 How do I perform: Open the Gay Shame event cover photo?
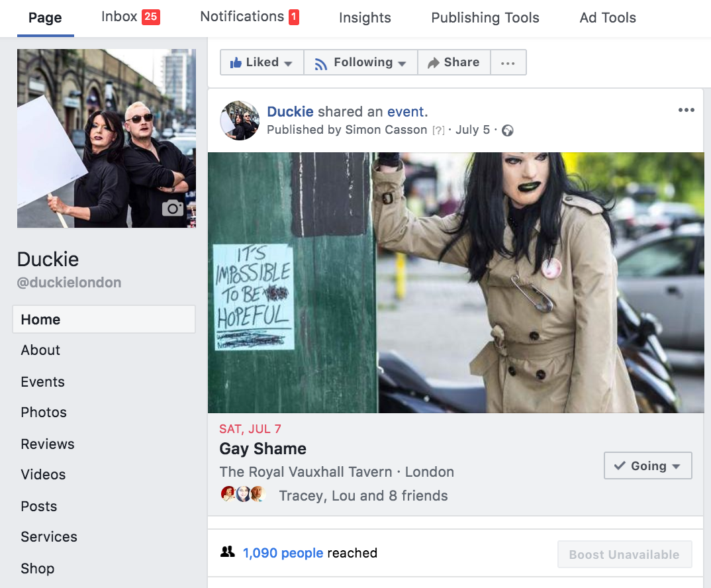click(455, 282)
